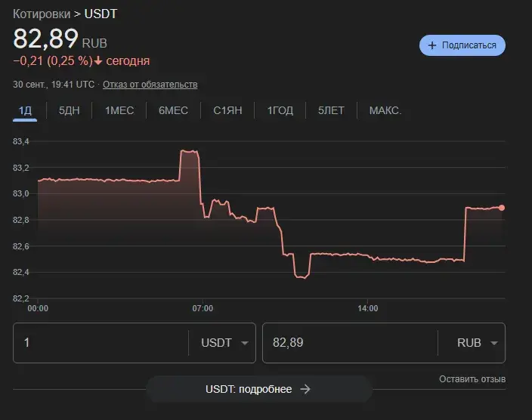Open the Котировки breadcrumb link
This screenshot has height=420, width=532.
[42, 14]
